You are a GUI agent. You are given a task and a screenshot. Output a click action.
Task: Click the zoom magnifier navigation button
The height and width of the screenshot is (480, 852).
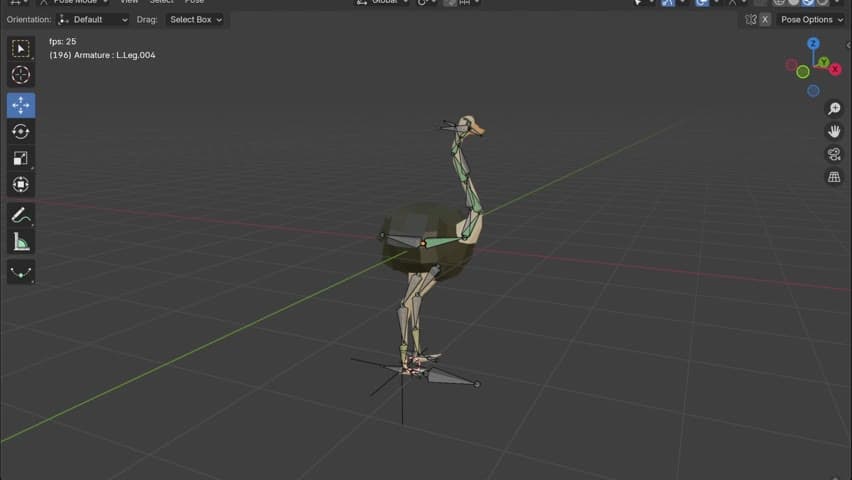tap(834, 109)
